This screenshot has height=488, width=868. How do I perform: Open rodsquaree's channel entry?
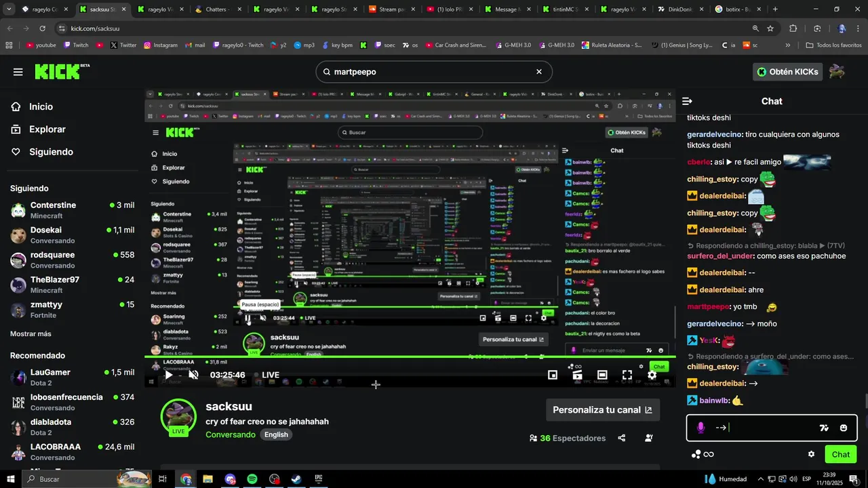click(x=72, y=260)
